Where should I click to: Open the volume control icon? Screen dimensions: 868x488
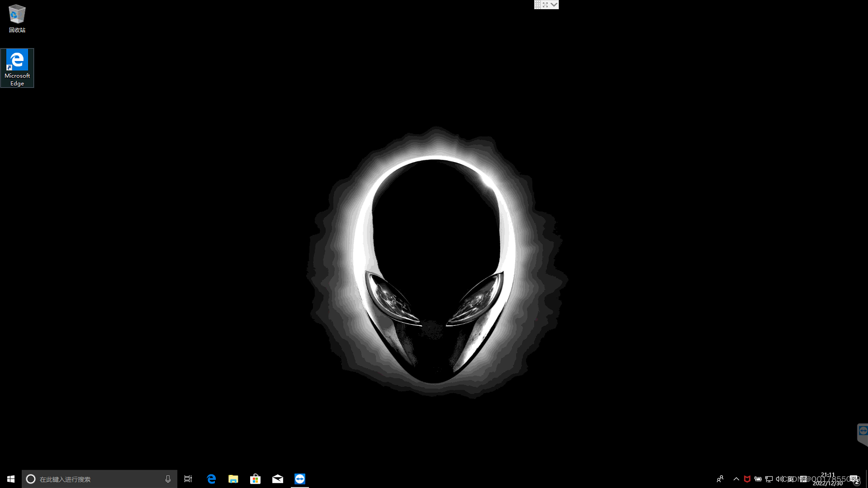click(x=779, y=479)
